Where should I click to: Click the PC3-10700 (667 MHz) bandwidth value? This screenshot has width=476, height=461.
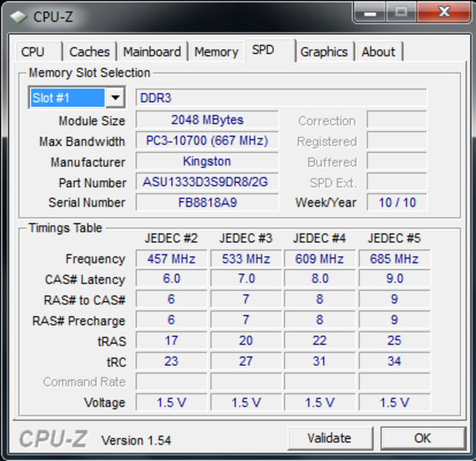tap(207, 141)
